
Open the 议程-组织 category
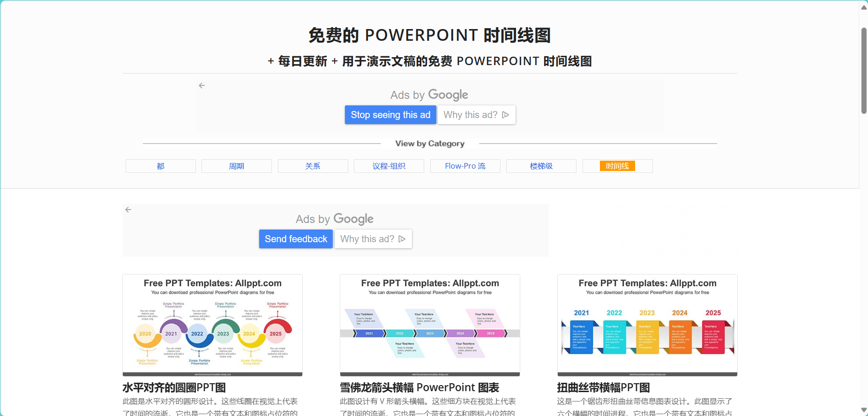pos(389,166)
